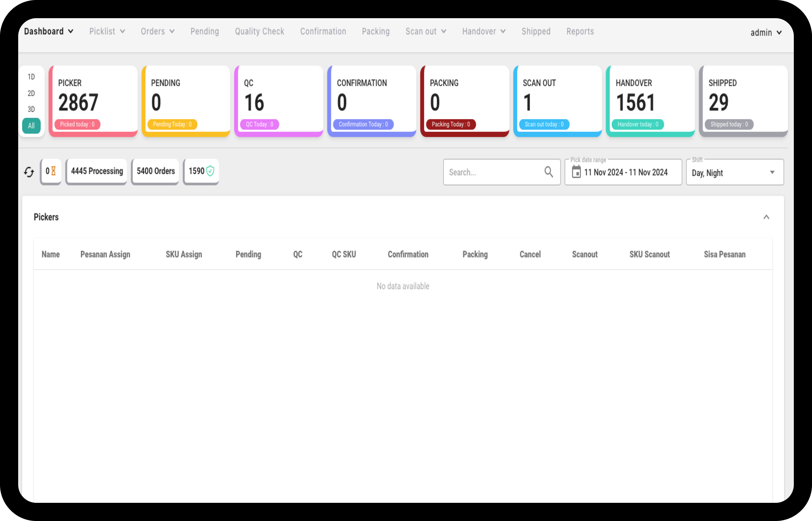Click the Packing Today badge
The width and height of the screenshot is (812, 521).
click(451, 124)
